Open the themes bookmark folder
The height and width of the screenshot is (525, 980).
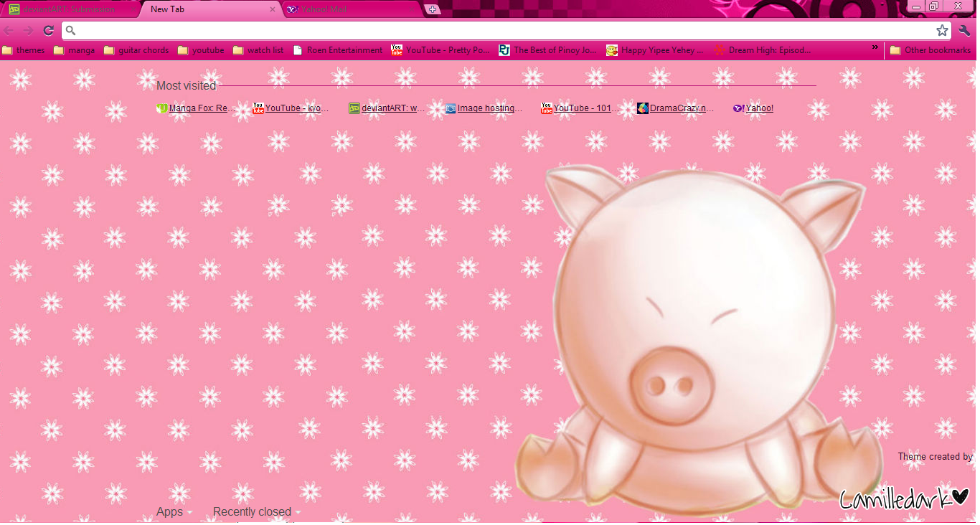pyautogui.click(x=24, y=50)
